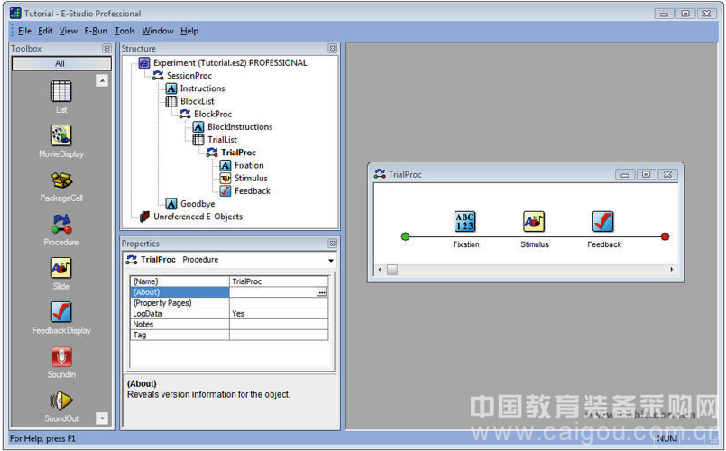This screenshot has height=451, width=726.
Task: Open the Window menu
Action: (x=157, y=31)
